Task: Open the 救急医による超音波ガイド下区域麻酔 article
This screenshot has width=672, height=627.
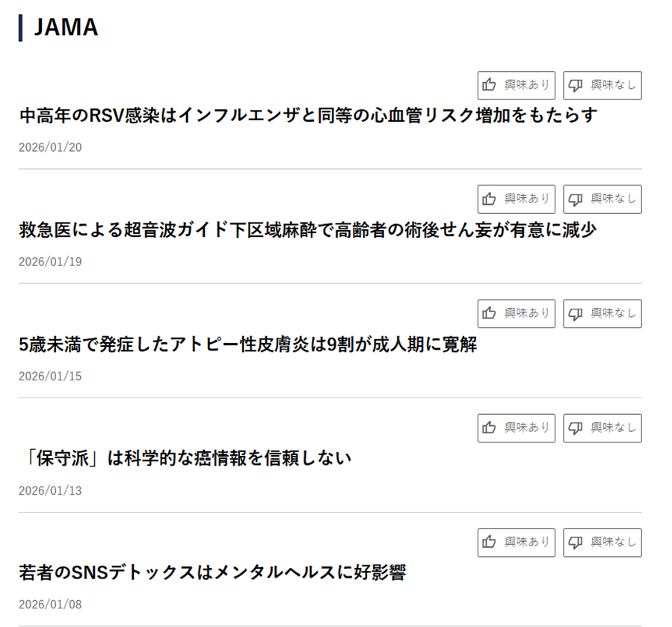Action: (307, 230)
